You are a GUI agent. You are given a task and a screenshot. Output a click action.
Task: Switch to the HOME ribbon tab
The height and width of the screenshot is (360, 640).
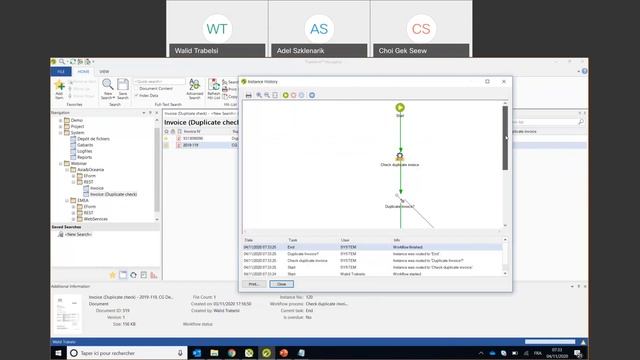[x=83, y=72]
